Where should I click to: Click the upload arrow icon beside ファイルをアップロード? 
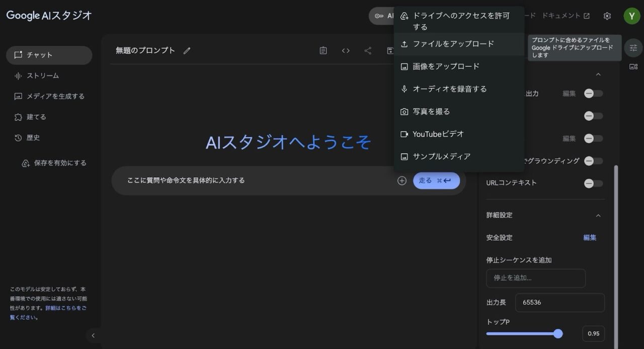click(404, 44)
